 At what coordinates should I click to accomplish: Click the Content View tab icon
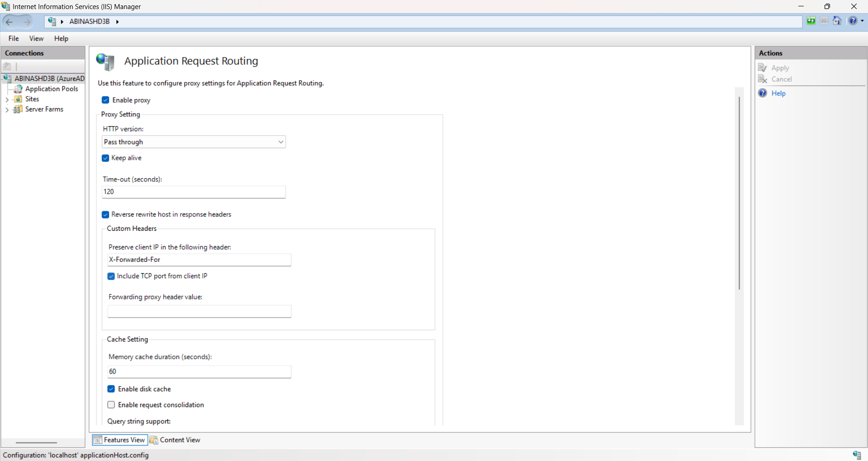[x=154, y=440]
